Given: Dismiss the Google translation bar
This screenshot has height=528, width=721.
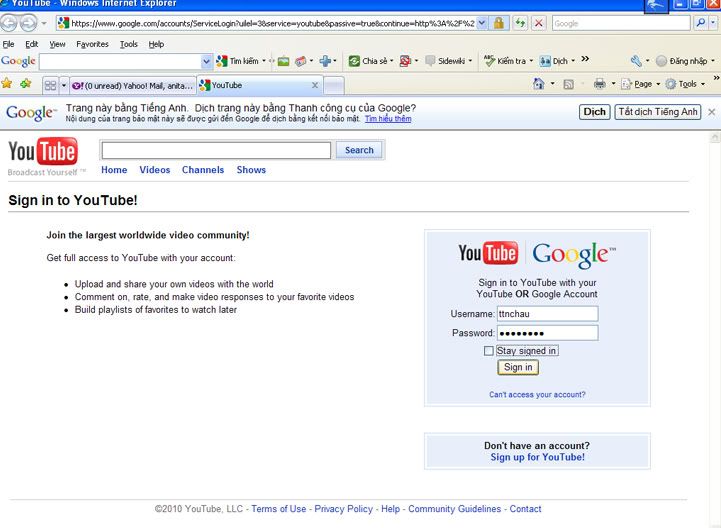Looking at the screenshot, I should point(711,112).
